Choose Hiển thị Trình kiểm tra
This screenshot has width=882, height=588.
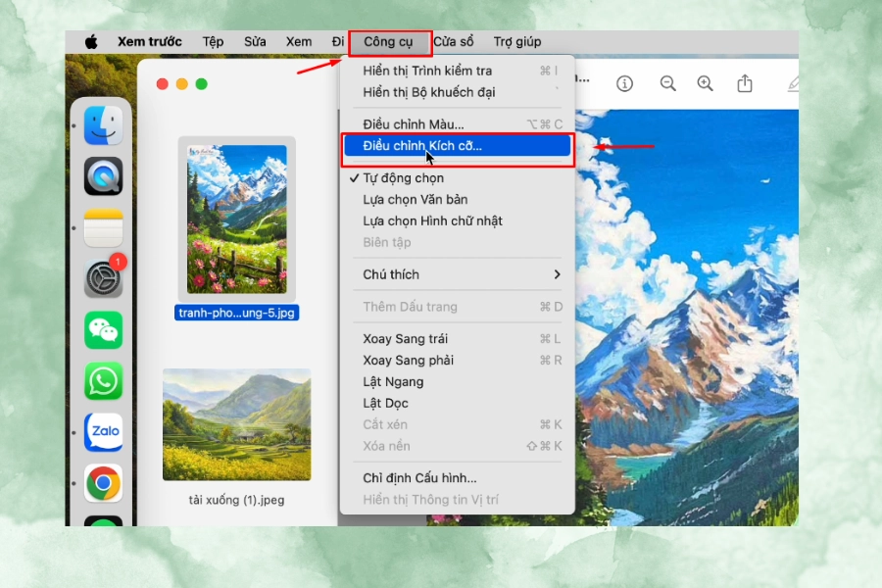tap(458, 71)
